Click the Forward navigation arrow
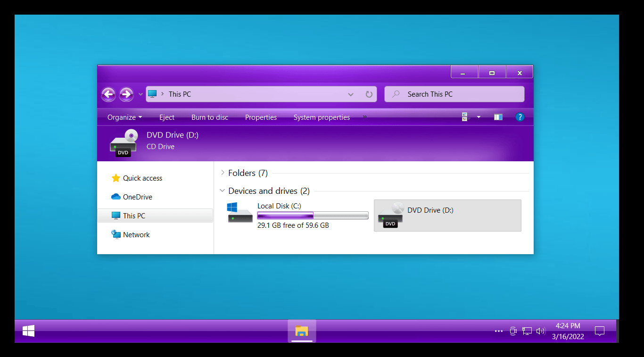This screenshot has width=644, height=357. click(x=126, y=94)
